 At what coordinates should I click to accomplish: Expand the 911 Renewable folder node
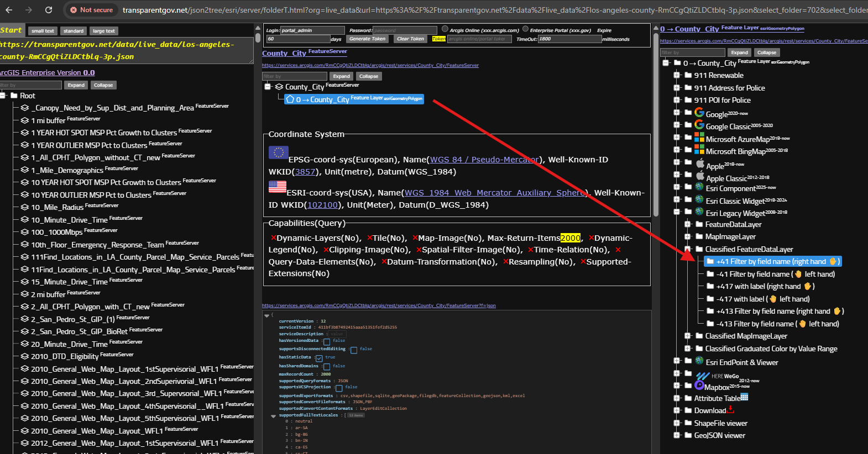tap(677, 75)
